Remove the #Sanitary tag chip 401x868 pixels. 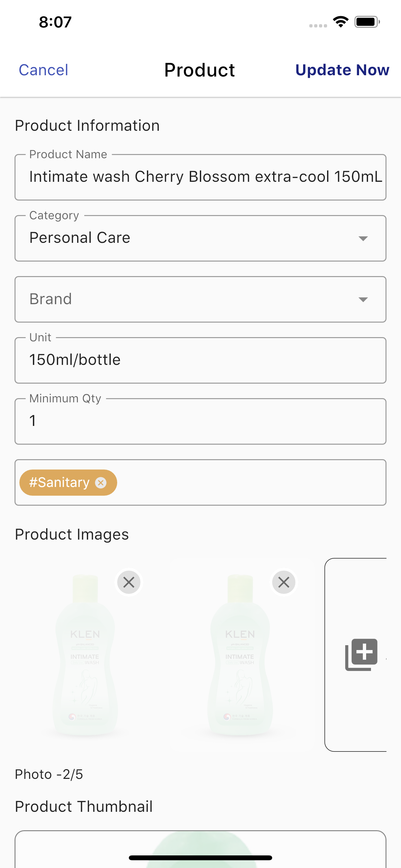tap(100, 482)
